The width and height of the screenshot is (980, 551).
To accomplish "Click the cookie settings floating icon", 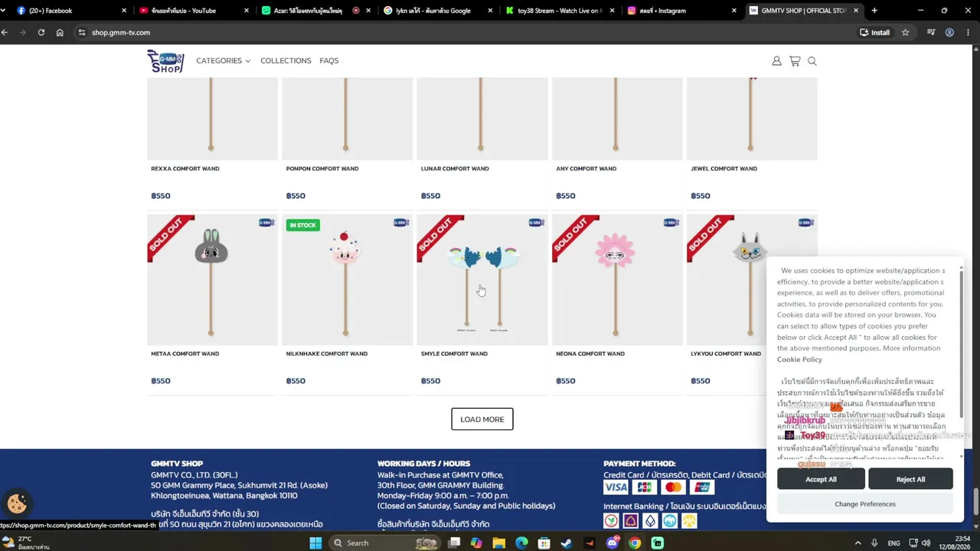I will (17, 503).
